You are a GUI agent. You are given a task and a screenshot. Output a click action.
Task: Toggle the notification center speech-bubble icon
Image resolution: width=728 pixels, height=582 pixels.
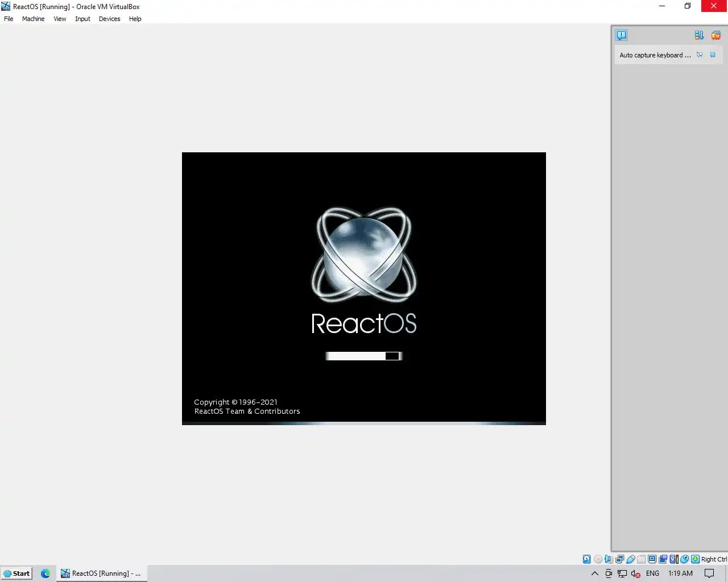(x=621, y=35)
